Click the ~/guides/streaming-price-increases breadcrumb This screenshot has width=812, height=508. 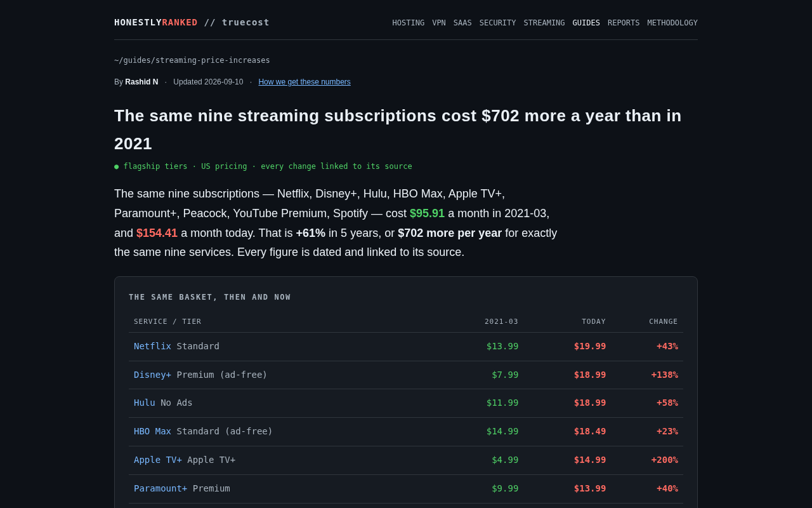(192, 60)
